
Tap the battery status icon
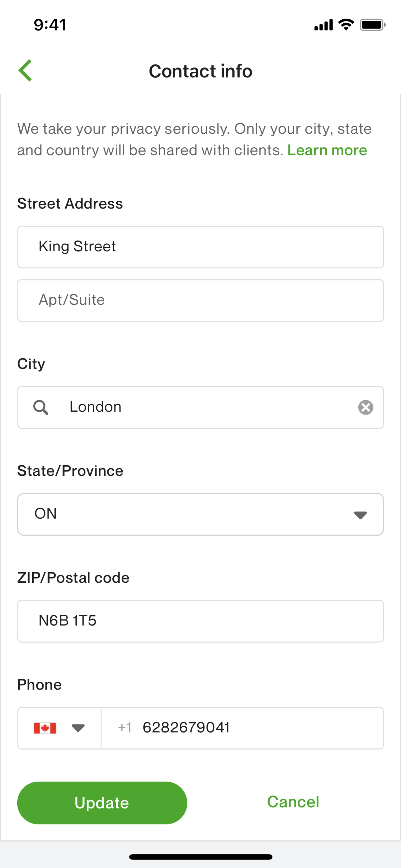tap(372, 25)
